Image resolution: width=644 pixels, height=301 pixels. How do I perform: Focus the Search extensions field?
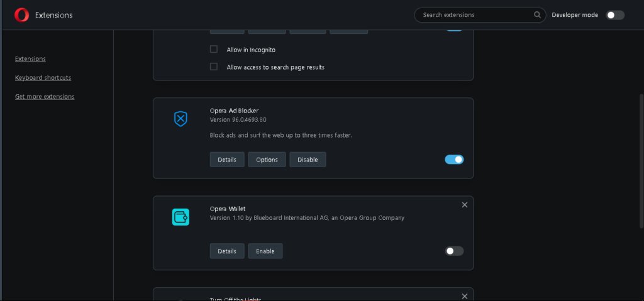click(x=480, y=15)
